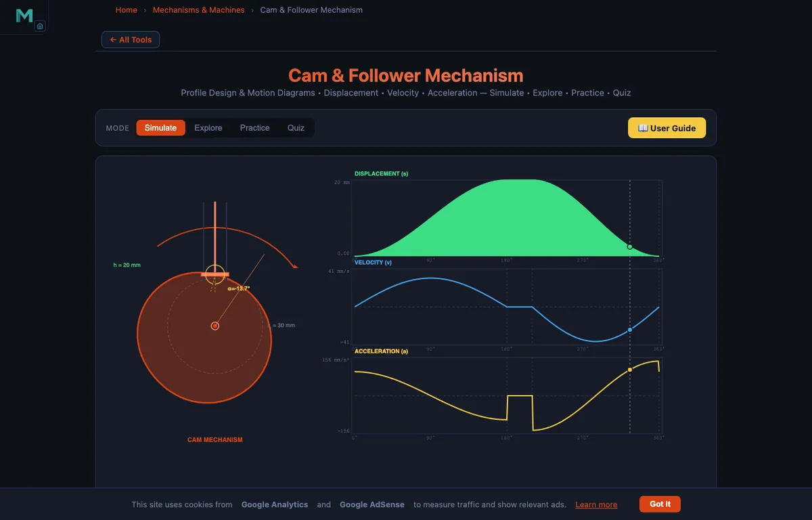
Task: Accept cookies with Got it button
Action: click(x=660, y=504)
